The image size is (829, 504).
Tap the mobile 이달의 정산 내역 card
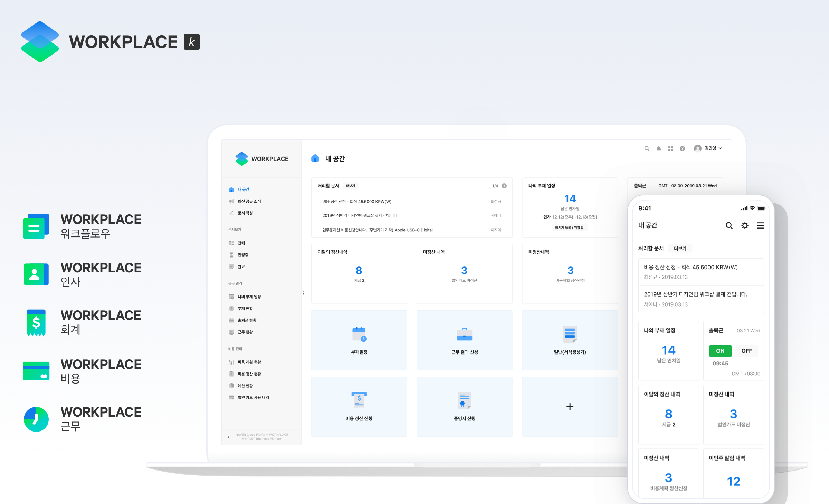point(668,415)
